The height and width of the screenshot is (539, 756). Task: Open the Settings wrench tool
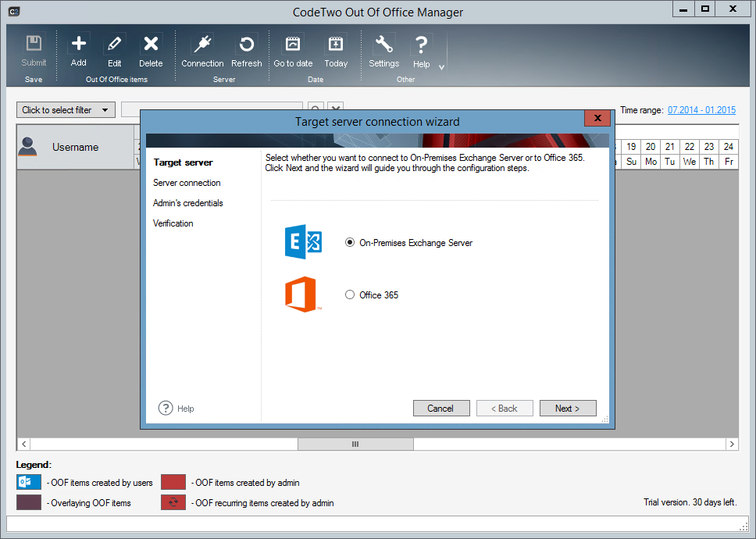tap(383, 51)
